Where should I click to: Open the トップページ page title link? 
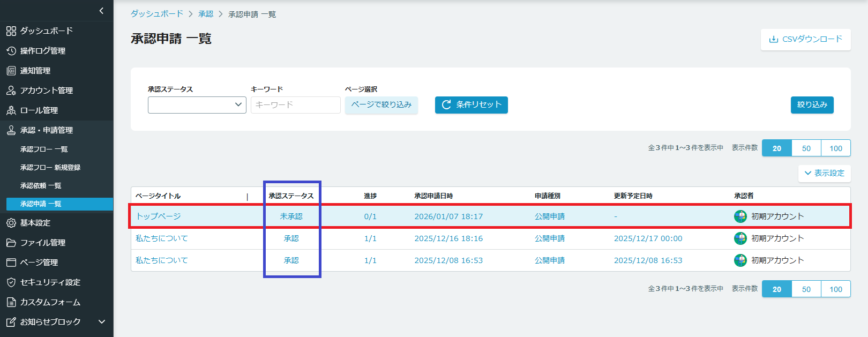pyautogui.click(x=158, y=216)
